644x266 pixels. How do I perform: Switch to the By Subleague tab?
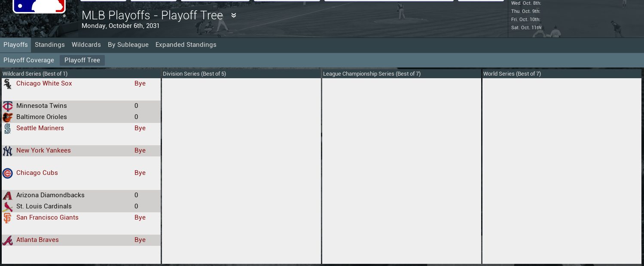coord(128,45)
